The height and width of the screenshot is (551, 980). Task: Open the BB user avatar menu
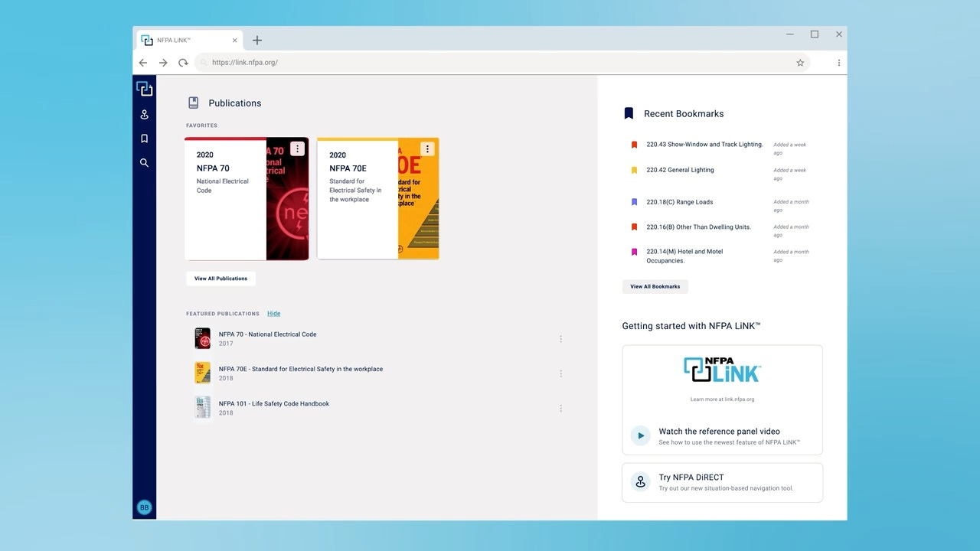click(144, 507)
